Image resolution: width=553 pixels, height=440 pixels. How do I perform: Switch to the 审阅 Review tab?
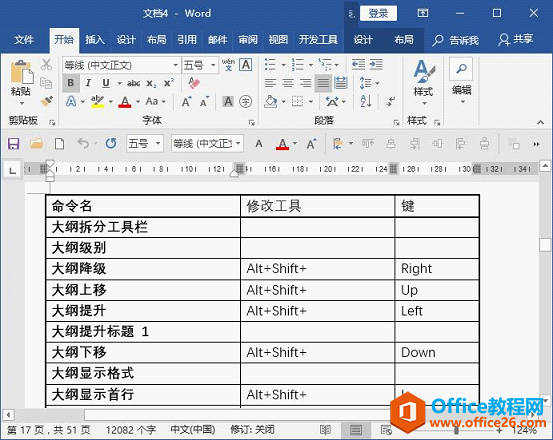point(248,39)
